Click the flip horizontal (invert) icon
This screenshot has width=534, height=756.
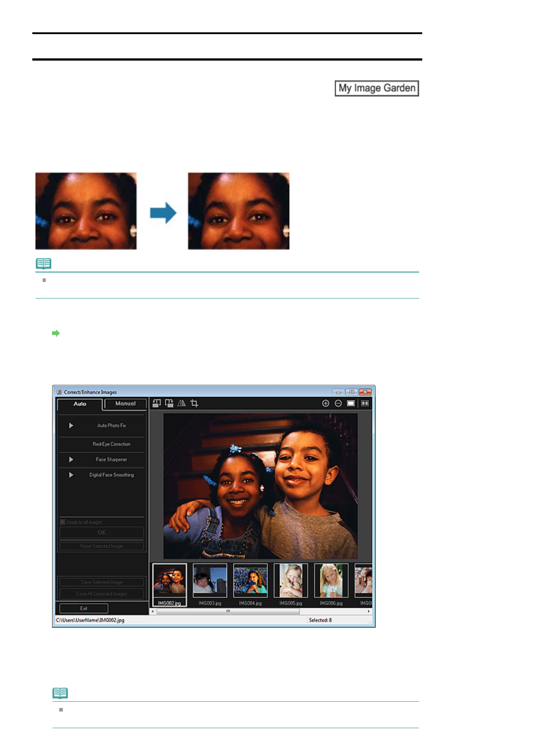point(181,403)
